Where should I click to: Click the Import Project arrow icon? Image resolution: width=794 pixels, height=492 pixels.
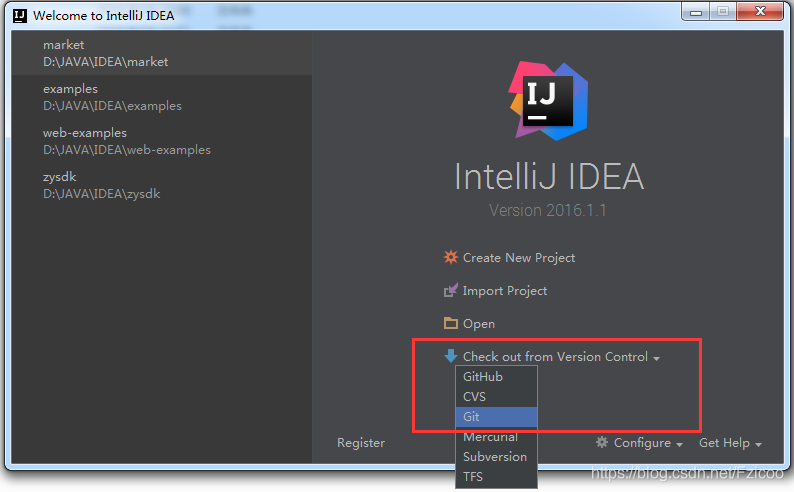[450, 291]
